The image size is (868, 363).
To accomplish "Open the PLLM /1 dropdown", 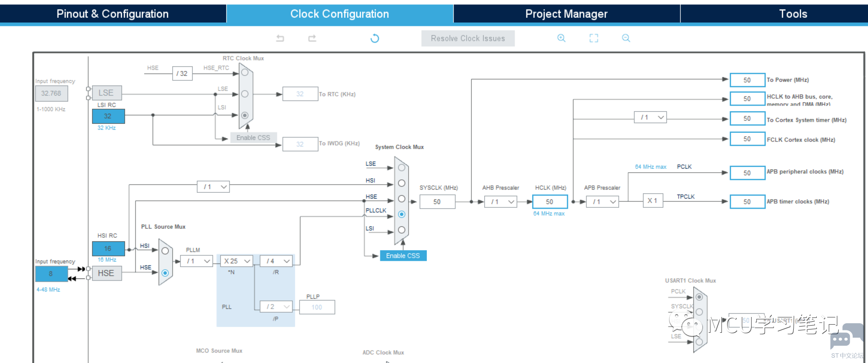I will point(196,261).
